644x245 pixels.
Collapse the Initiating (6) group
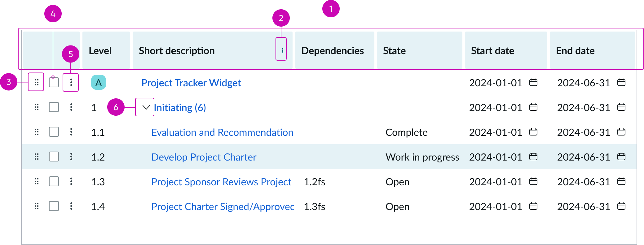[144, 107]
